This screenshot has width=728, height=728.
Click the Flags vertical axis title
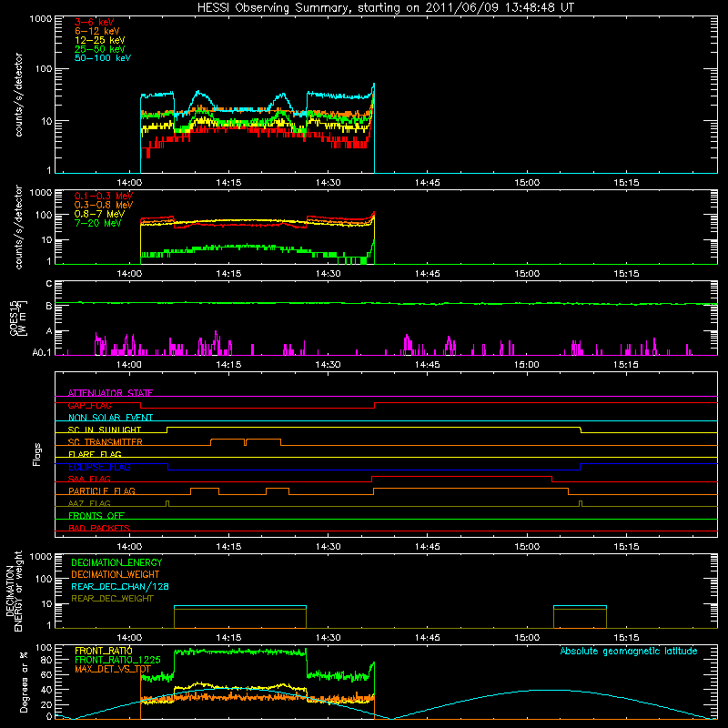click(x=37, y=454)
